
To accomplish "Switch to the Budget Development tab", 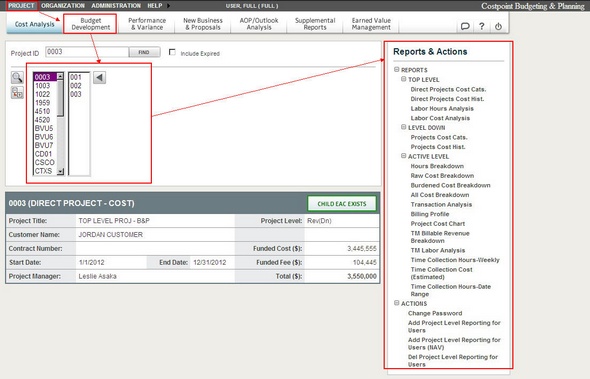I will pyautogui.click(x=90, y=24).
